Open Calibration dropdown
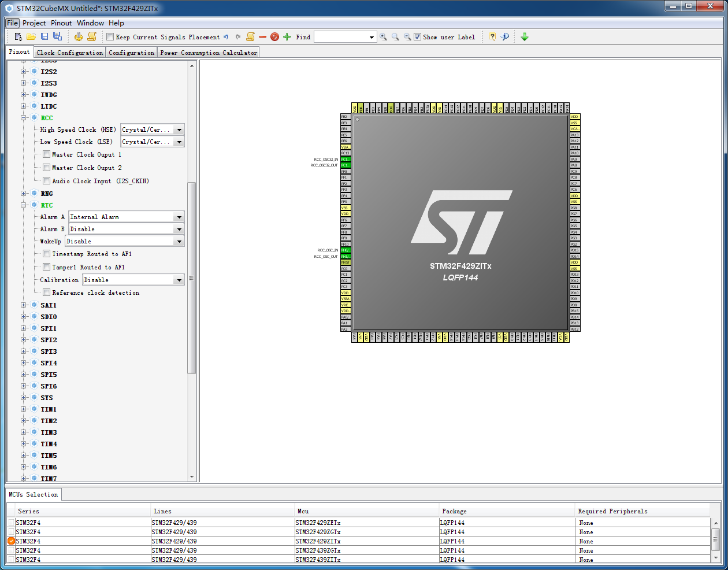728x570 pixels. pos(179,280)
